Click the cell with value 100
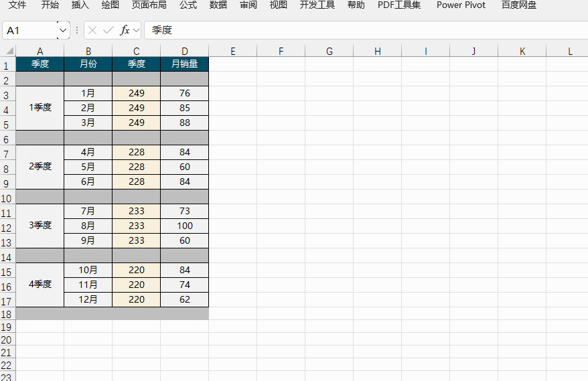The height and width of the screenshot is (381, 588). 184,226
